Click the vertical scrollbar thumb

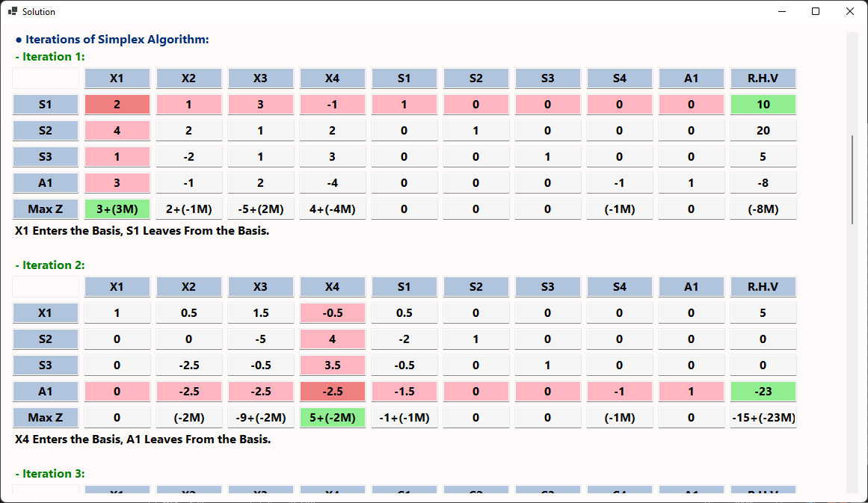pyautogui.click(x=852, y=179)
